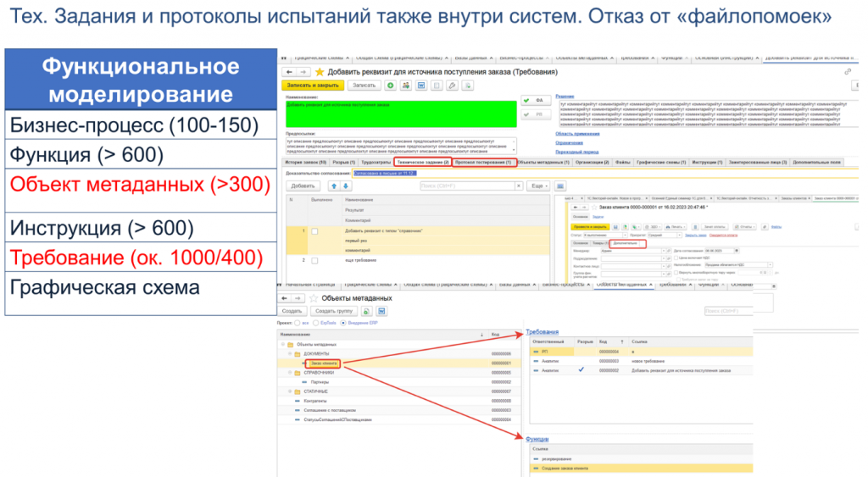The image size is (868, 477).
Task: Open the Функции link in the right panel
Action: click(537, 439)
